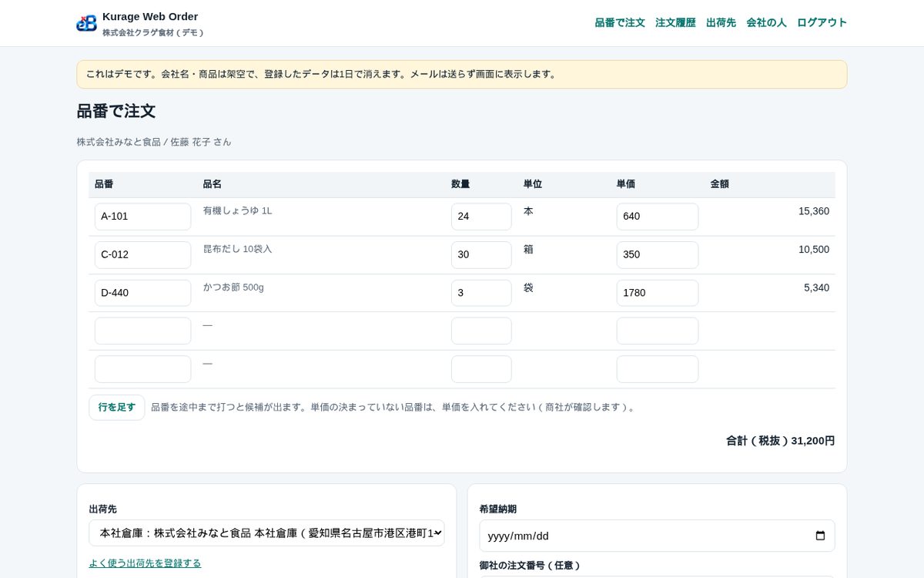Select the empty 単価 field in fourth row
The height and width of the screenshot is (578, 924).
click(658, 331)
